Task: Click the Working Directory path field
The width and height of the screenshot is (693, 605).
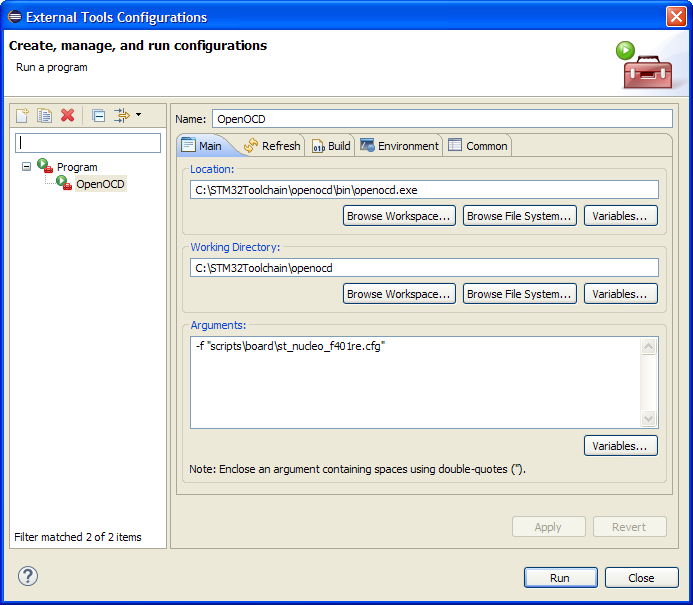Action: point(424,268)
